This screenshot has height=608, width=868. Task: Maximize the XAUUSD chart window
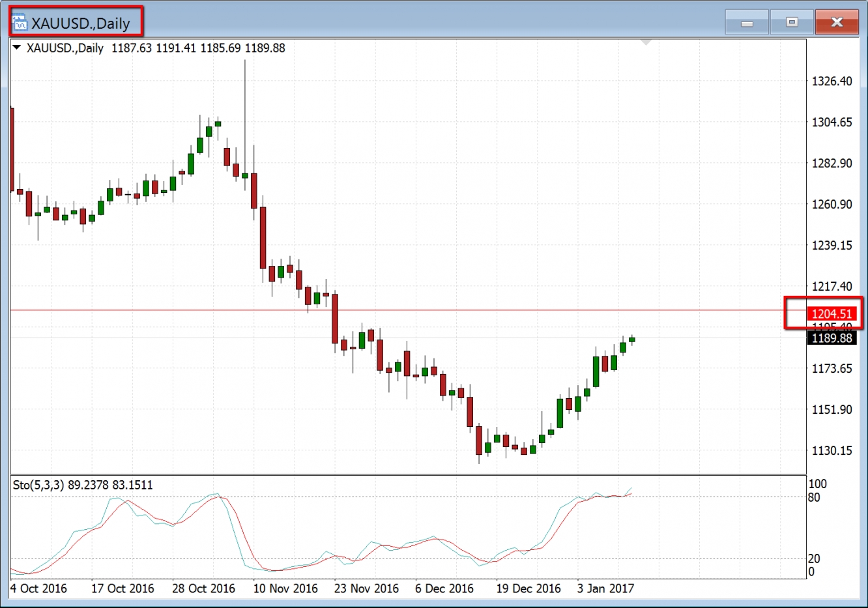click(x=792, y=23)
